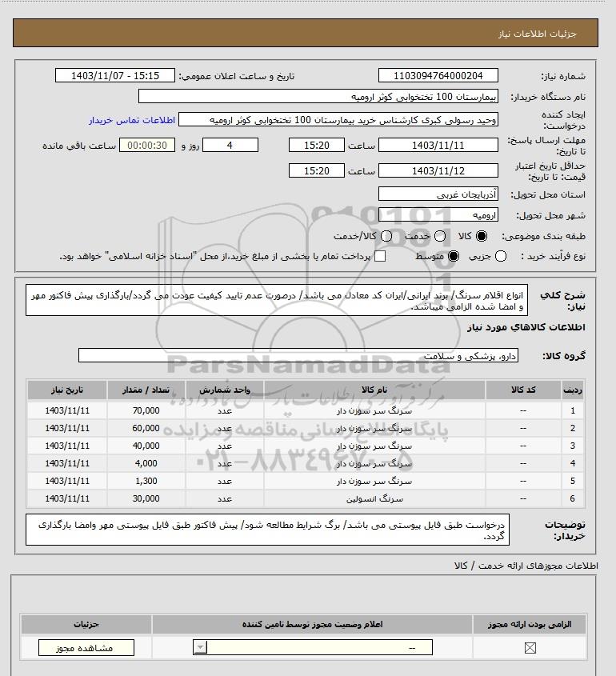
Task: Select the کالا radio button
Action: 482,236
